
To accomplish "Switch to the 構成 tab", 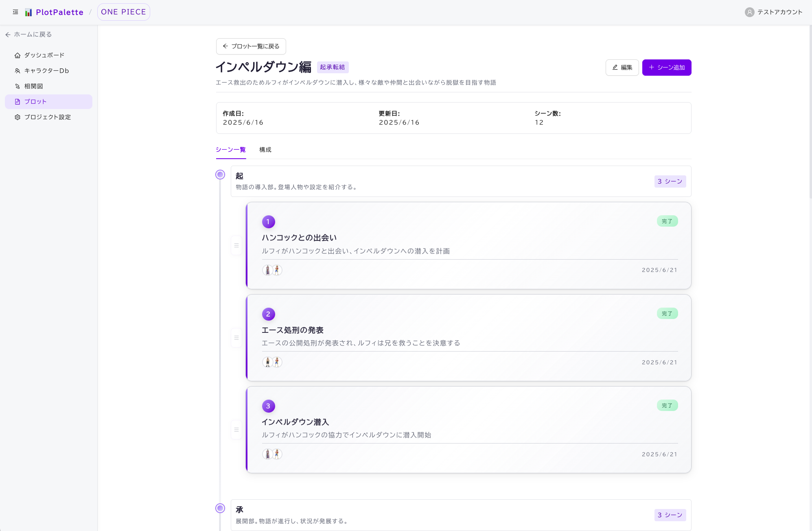I will click(265, 150).
